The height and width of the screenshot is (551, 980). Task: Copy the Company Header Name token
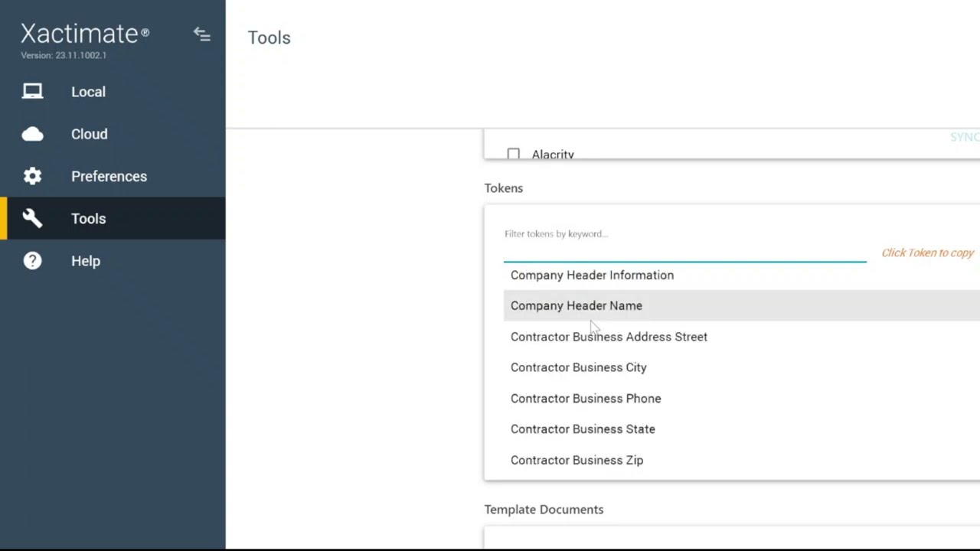[741, 305]
